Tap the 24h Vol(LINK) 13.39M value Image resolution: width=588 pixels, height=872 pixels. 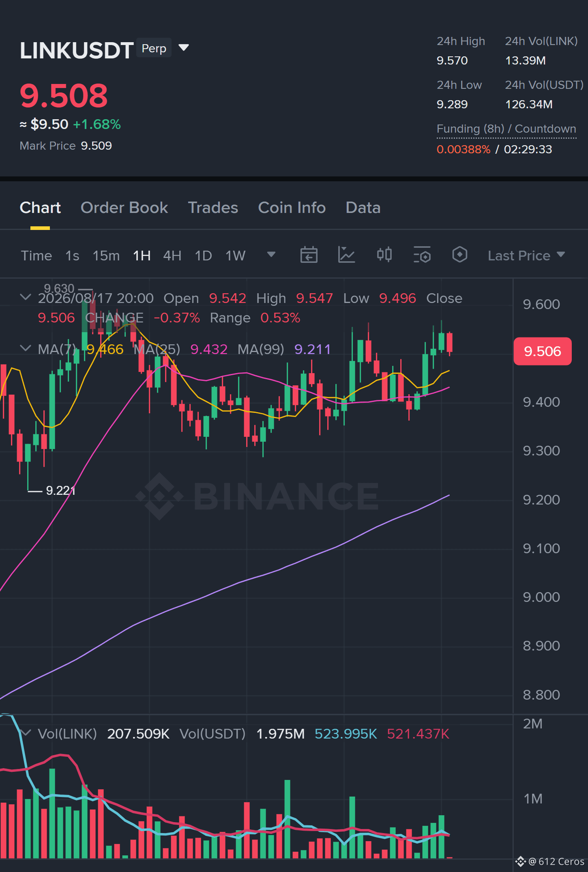(526, 60)
